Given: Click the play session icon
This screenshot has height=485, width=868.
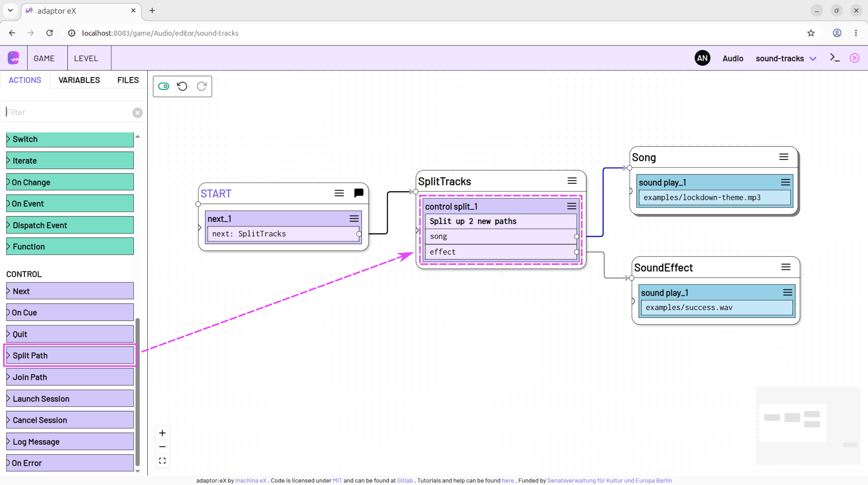Looking at the screenshot, I should (854, 58).
